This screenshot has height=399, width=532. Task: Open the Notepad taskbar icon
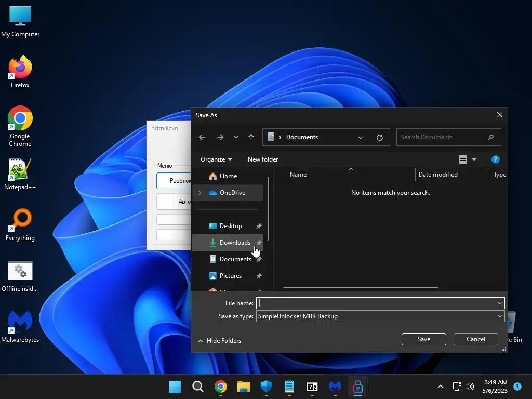pyautogui.click(x=289, y=387)
